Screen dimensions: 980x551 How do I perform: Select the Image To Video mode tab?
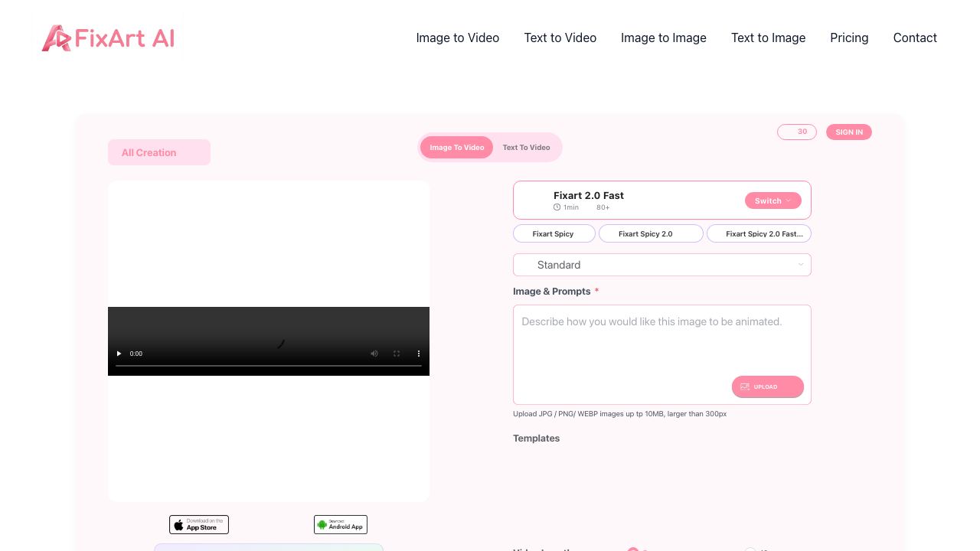(x=457, y=148)
